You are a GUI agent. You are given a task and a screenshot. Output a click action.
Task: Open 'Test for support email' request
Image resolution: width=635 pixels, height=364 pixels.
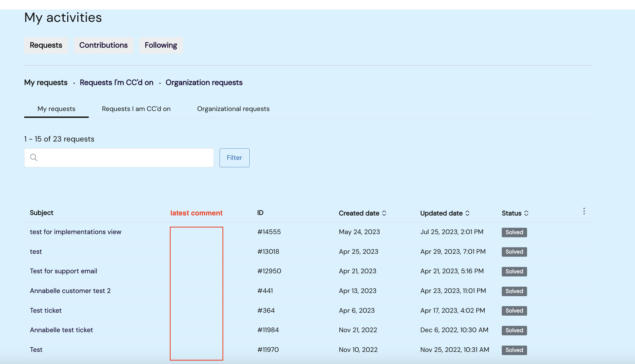(63, 271)
